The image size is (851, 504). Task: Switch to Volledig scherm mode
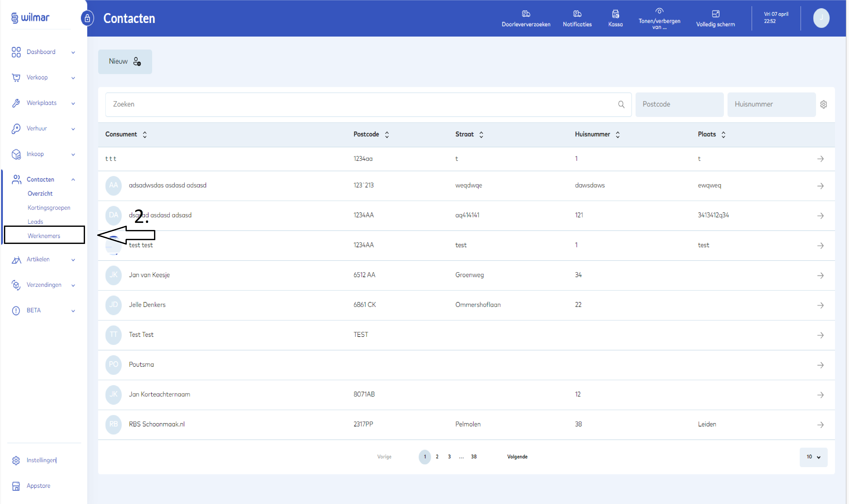point(715,18)
